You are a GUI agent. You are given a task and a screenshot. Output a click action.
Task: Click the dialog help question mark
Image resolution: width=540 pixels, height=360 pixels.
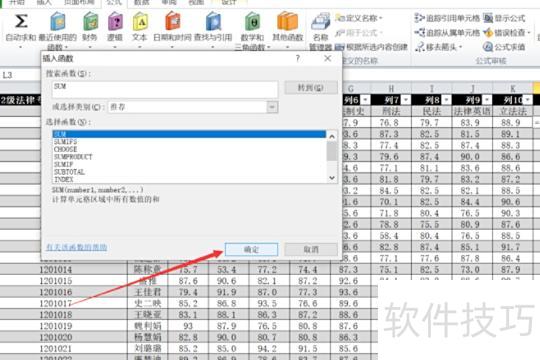tap(298, 58)
